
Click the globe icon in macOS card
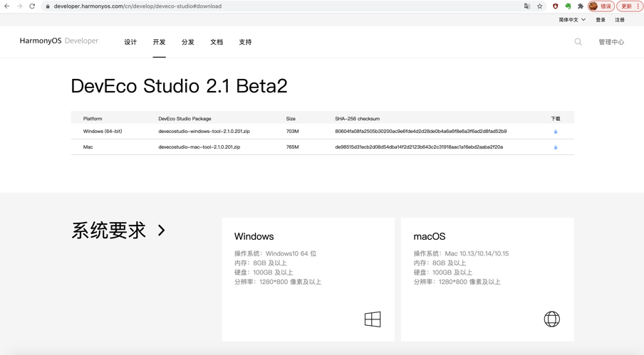point(551,319)
